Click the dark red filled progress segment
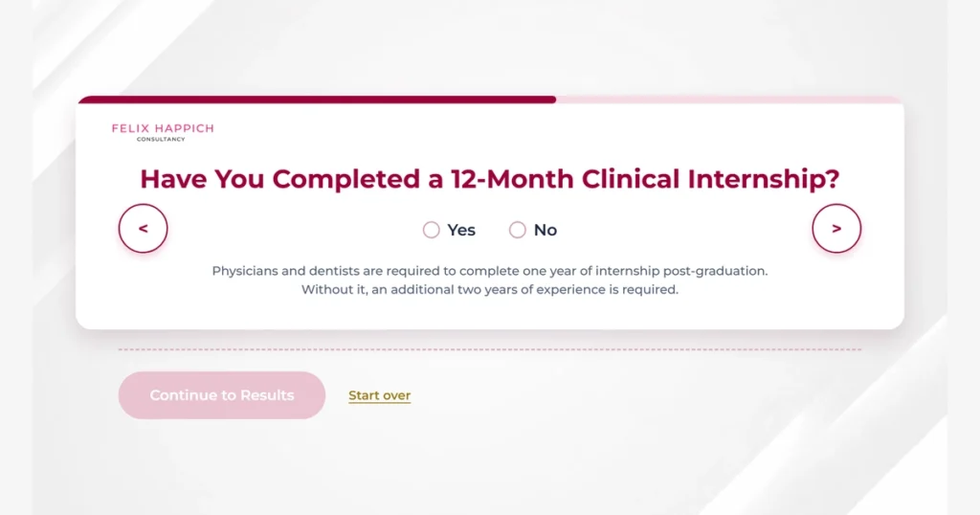 (x=317, y=100)
